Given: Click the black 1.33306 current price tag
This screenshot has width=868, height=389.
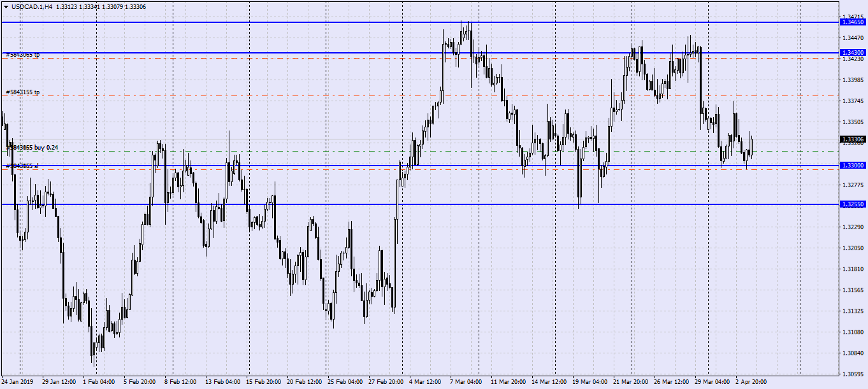Looking at the screenshot, I should point(853,139).
